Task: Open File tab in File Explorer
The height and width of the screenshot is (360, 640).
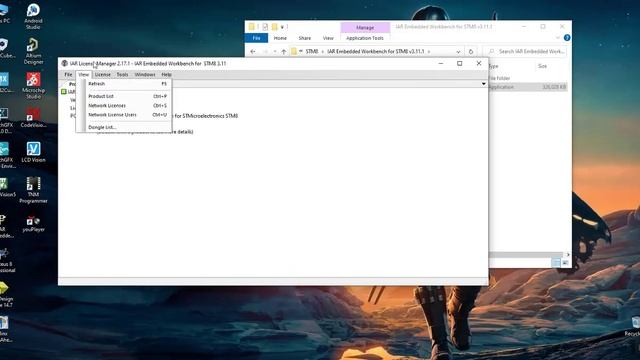Action: pos(256,38)
